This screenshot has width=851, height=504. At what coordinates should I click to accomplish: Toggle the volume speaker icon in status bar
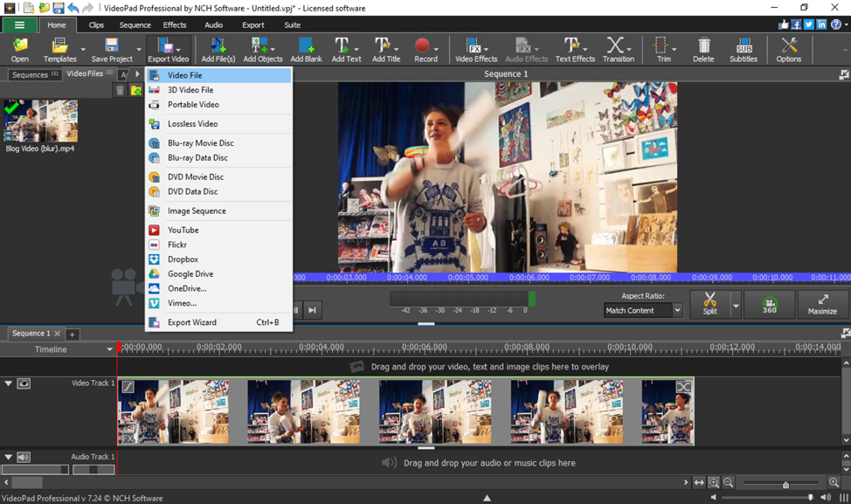pyautogui.click(x=826, y=497)
